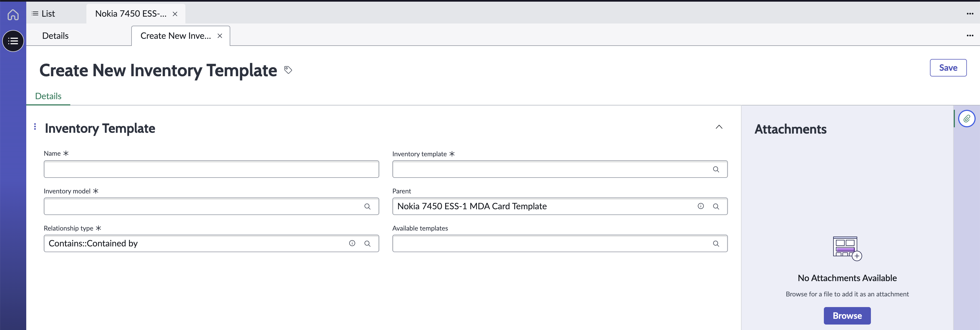The height and width of the screenshot is (330, 980).
Task: Open lookup search for Available templates
Action: [716, 244]
